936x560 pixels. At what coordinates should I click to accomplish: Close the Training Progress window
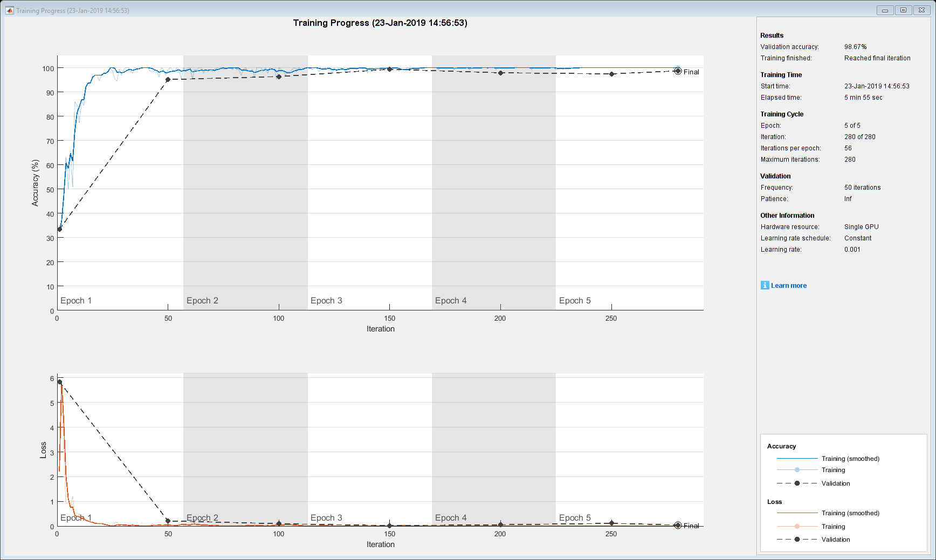(922, 10)
